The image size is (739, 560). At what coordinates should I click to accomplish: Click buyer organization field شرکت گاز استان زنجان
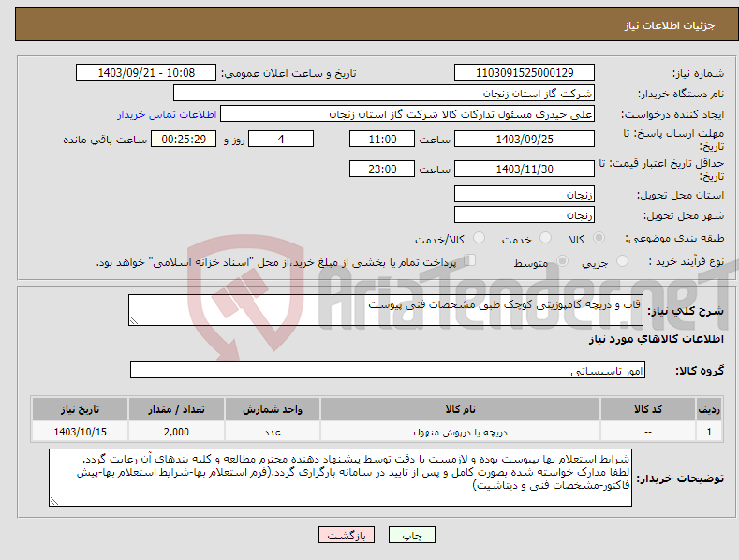point(384,93)
